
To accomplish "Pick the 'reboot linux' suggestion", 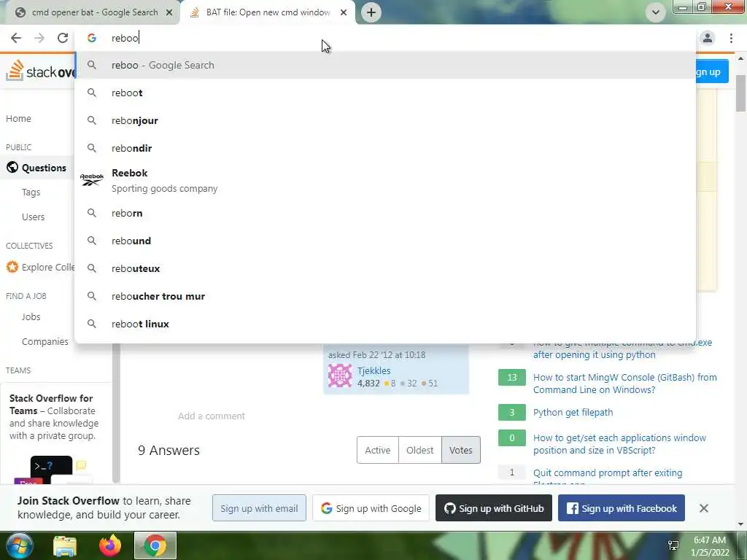I will (x=385, y=323).
